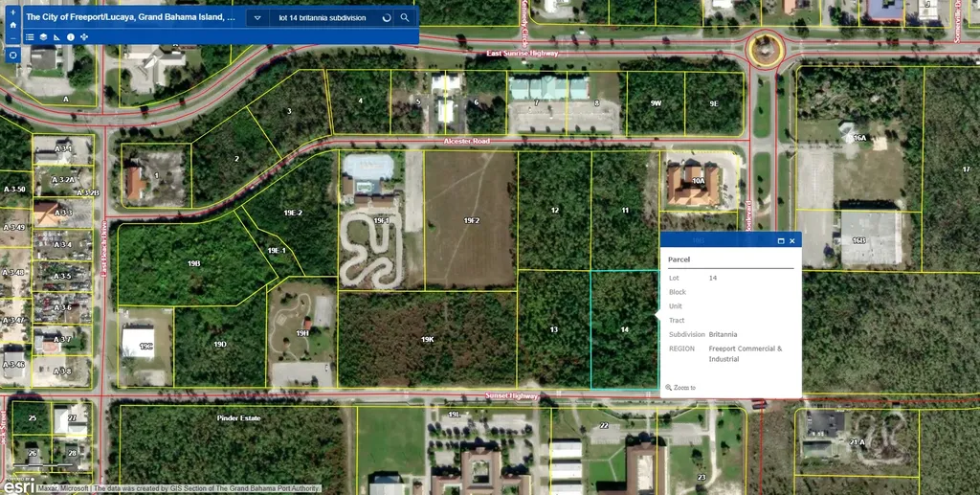Identify parcel 9E
980x495 pixels.
pyautogui.click(x=714, y=103)
